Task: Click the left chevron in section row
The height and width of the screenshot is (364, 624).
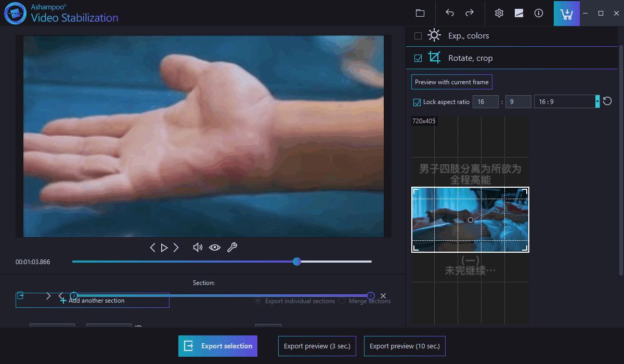Action: pos(61,296)
